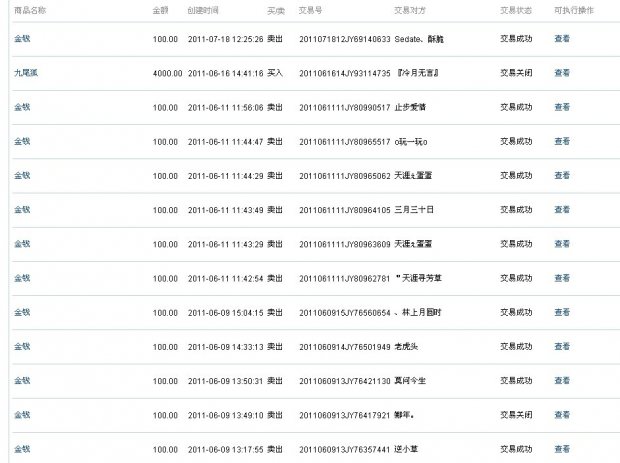View details of order 2011060913JY76421130
The height and width of the screenshot is (463, 620).
point(562,381)
